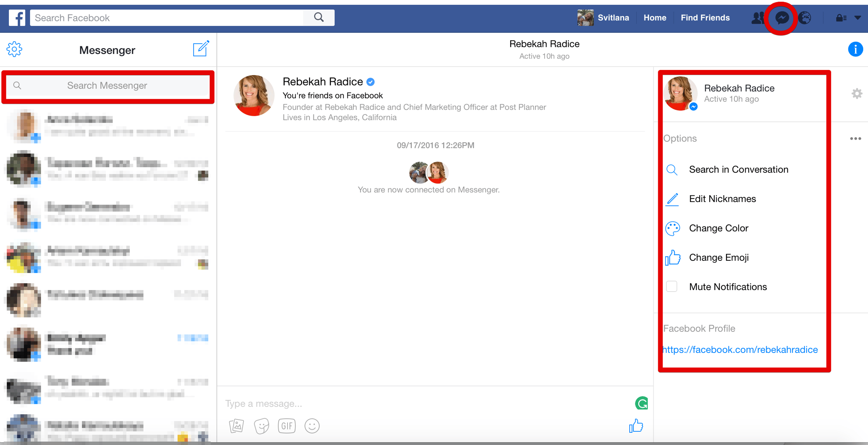The width and height of the screenshot is (868, 445).
Task: Check the Mute Notifications setting
Action: pos(673,287)
